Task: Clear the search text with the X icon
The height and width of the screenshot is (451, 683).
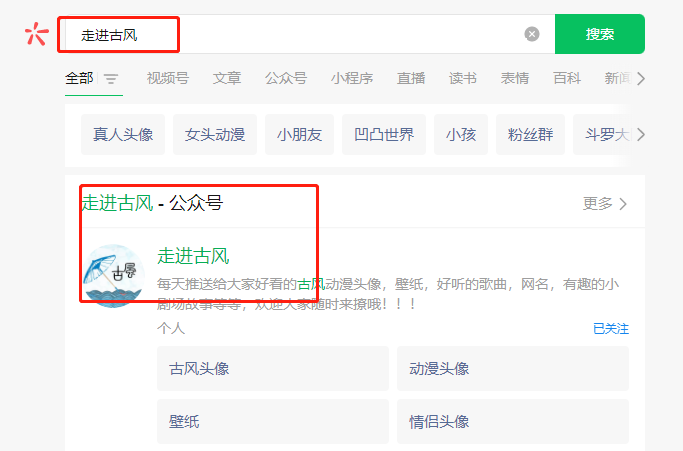Action: pos(532,34)
